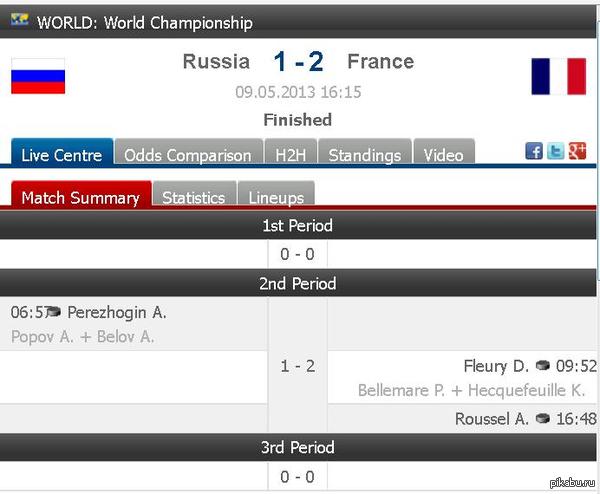
Task: Click the France flag icon
Action: pos(559,76)
